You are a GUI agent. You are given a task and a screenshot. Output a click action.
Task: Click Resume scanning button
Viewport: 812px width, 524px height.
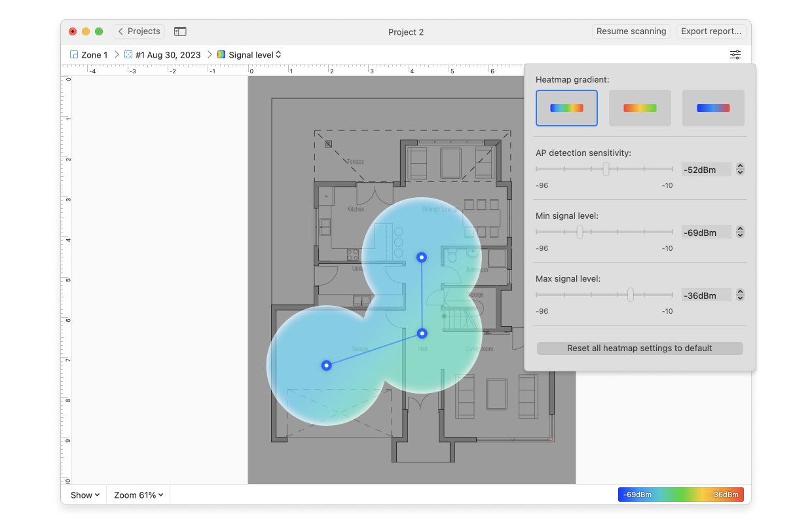click(x=631, y=31)
